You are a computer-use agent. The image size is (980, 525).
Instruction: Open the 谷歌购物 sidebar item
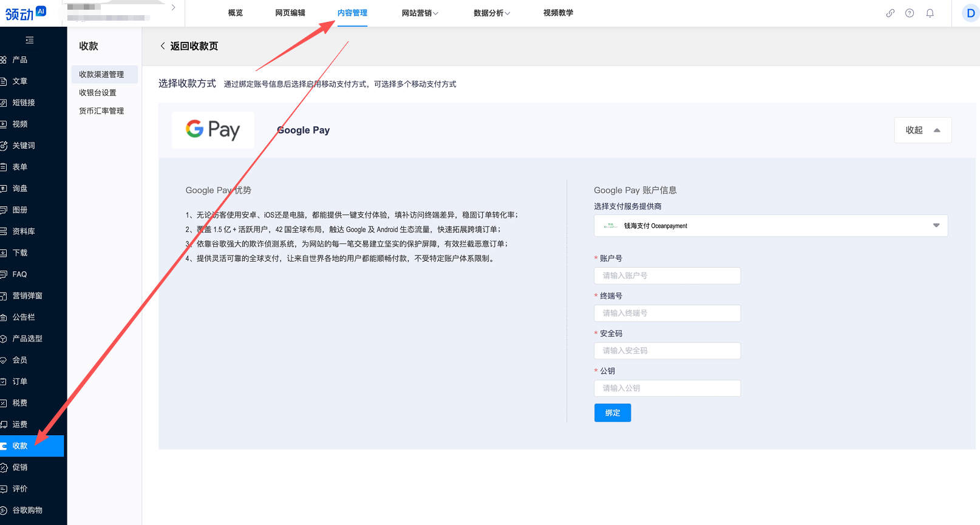pyautogui.click(x=27, y=510)
